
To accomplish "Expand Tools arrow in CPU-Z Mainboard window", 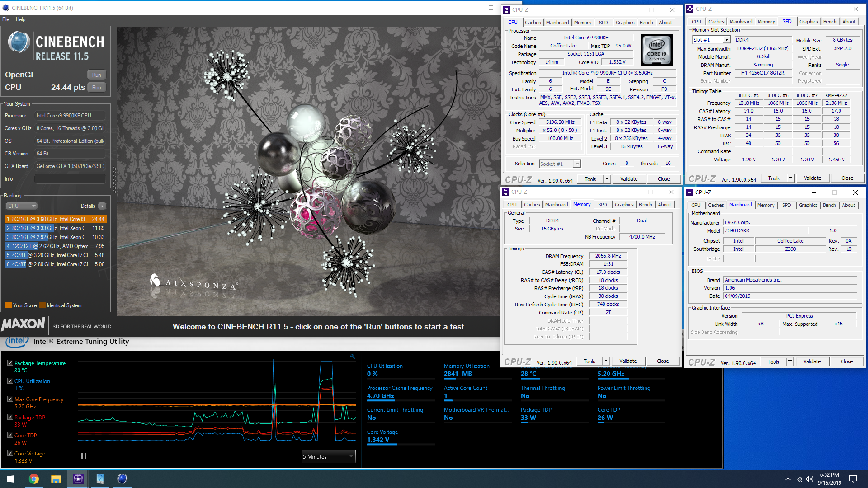I will pos(790,362).
